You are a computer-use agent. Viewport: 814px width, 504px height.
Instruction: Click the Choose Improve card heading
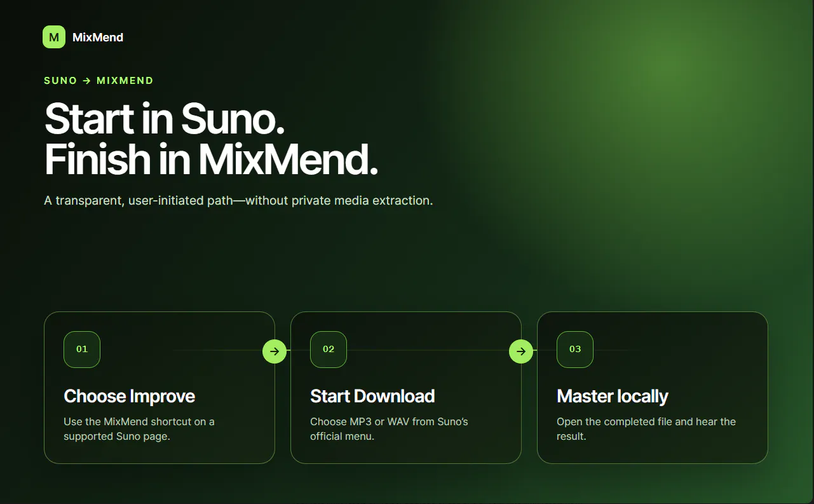[x=130, y=397]
